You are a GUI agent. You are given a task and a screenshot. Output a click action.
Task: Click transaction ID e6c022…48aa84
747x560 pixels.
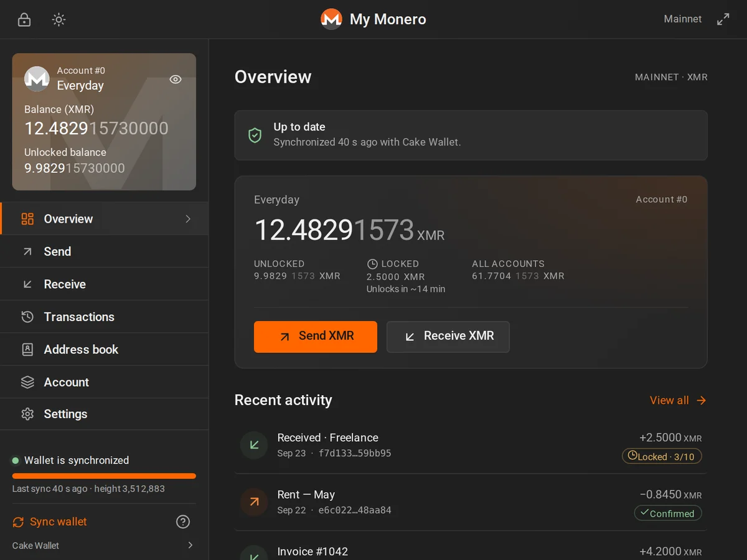pos(355,511)
